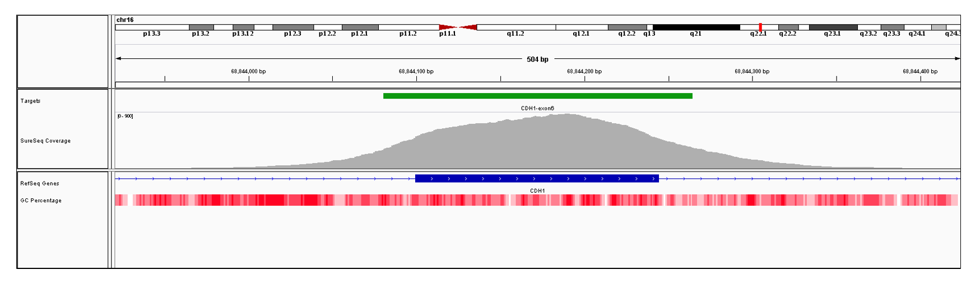Viewport: 980px width, 288px height.
Task: Click the q21 black cytoband
Action: 696,27
